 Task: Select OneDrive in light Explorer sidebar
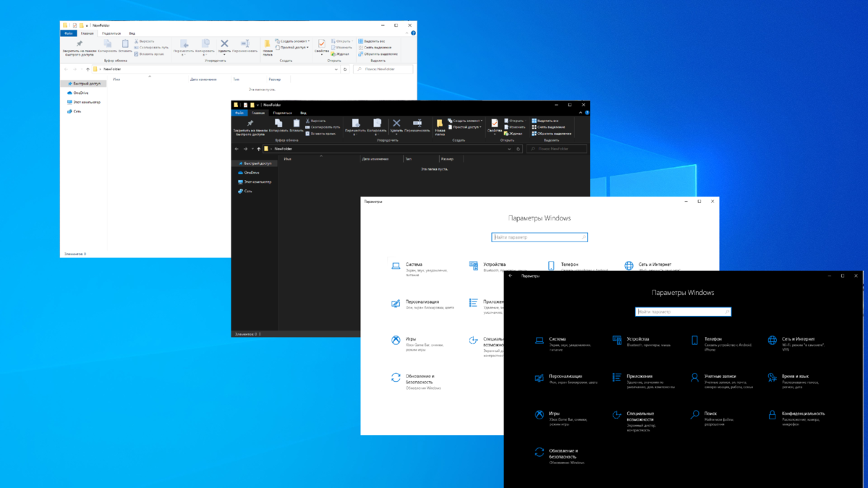point(78,93)
